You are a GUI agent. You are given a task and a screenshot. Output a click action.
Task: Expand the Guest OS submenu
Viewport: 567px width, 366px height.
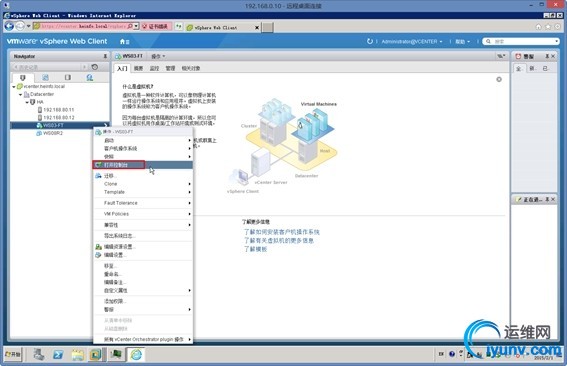(x=143, y=149)
